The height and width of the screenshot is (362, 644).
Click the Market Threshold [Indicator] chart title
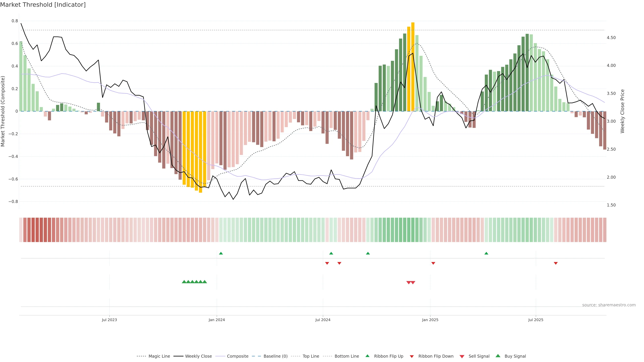pos(43,5)
